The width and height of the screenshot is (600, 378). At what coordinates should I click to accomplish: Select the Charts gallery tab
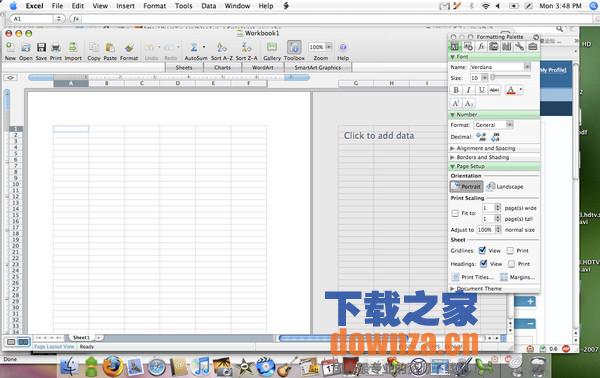pos(222,68)
